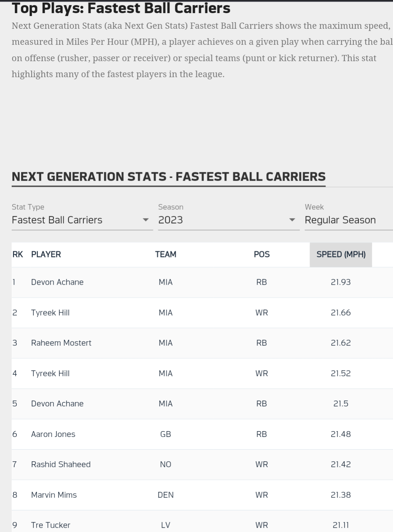Click the GB team cell for Aaron Jones
The height and width of the screenshot is (532, 393).
(166, 434)
